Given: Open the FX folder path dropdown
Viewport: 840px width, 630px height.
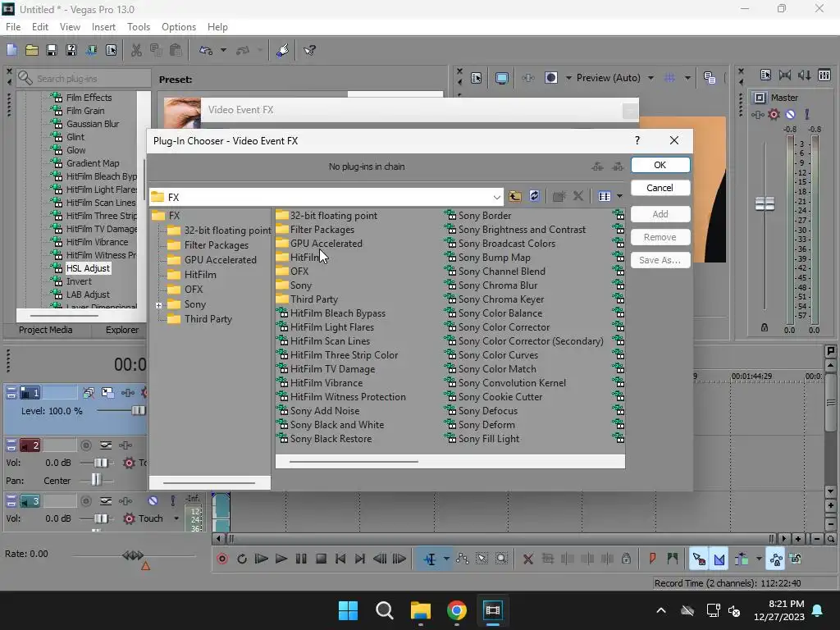Looking at the screenshot, I should pos(496,197).
